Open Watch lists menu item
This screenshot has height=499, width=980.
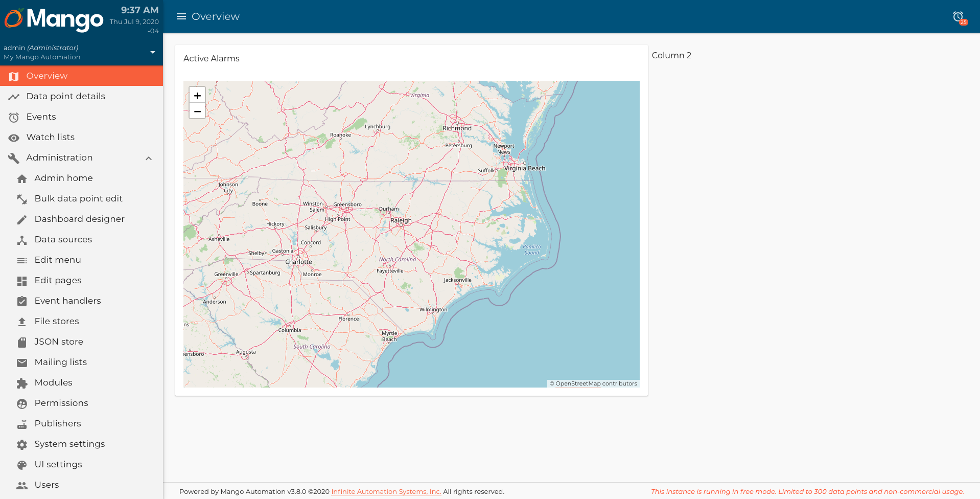(81, 137)
